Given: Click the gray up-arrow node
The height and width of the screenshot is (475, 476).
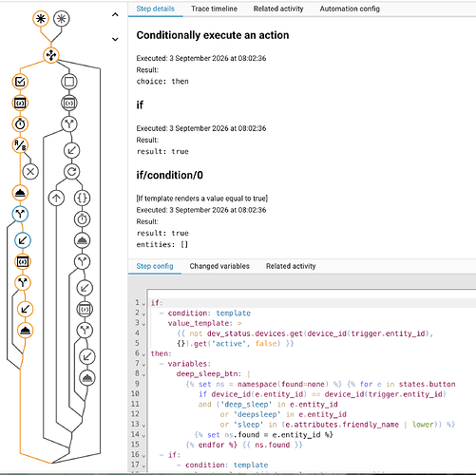Looking at the screenshot, I should [56, 198].
